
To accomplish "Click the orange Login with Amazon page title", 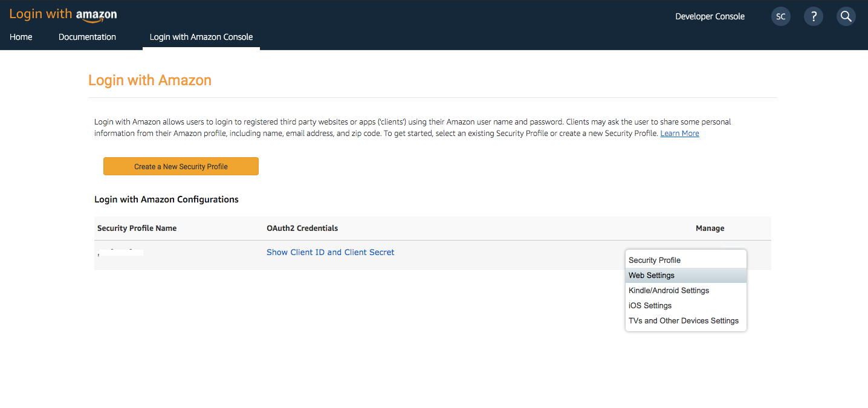I will click(x=150, y=80).
